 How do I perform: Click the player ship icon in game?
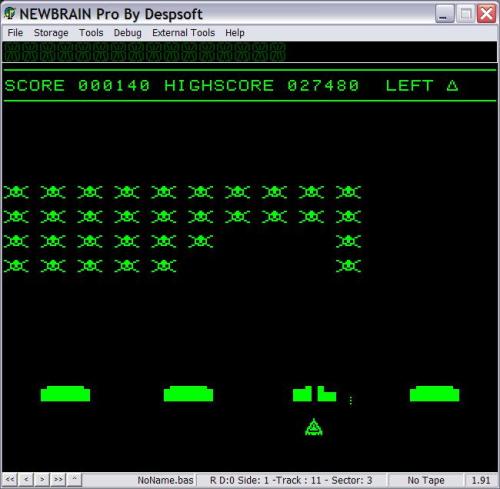pyautogui.click(x=314, y=427)
